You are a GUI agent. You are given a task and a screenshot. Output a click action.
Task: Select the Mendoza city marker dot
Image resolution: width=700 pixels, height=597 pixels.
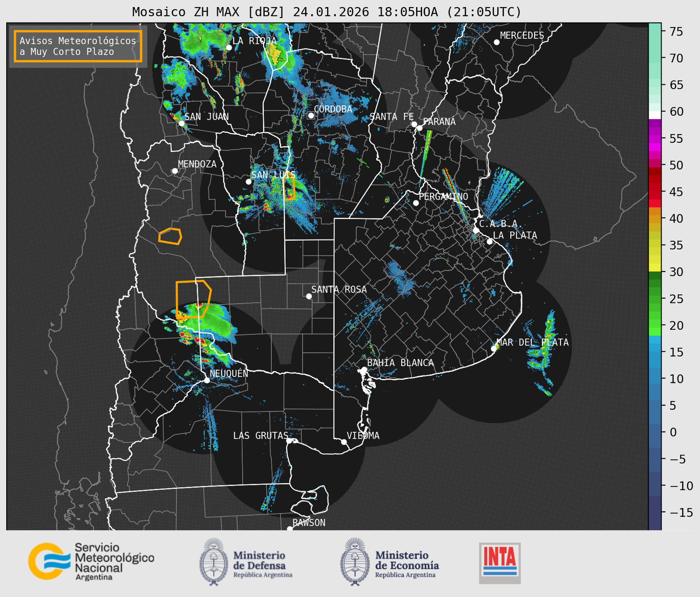click(x=175, y=171)
